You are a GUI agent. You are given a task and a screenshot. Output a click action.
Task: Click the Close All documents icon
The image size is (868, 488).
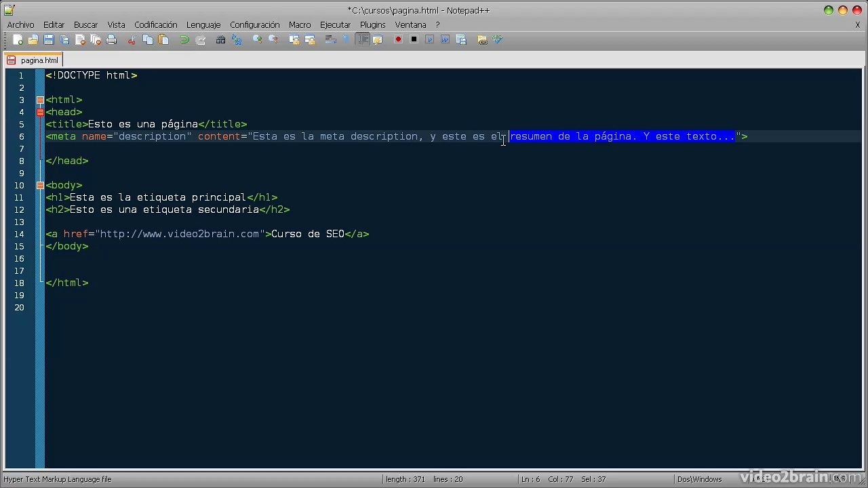[x=96, y=40]
